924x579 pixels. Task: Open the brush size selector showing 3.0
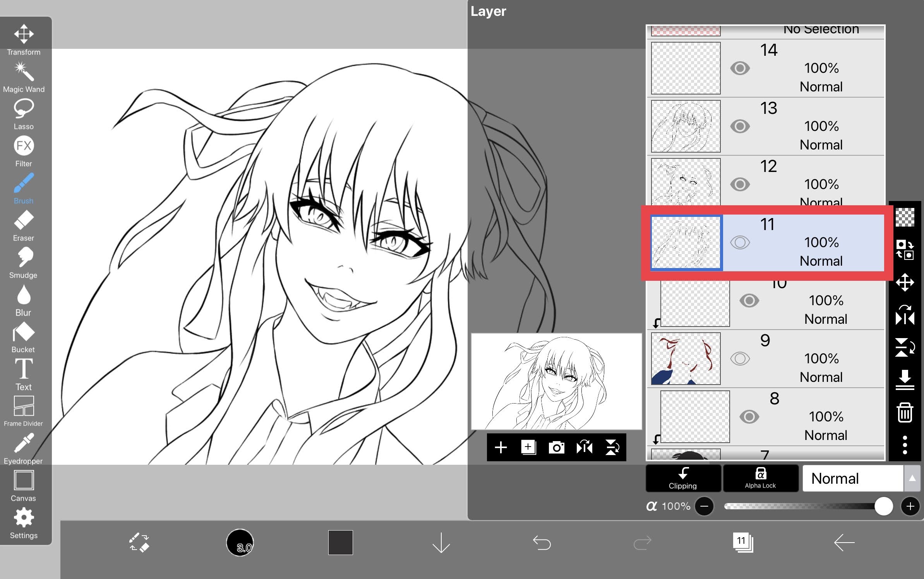pyautogui.click(x=241, y=543)
